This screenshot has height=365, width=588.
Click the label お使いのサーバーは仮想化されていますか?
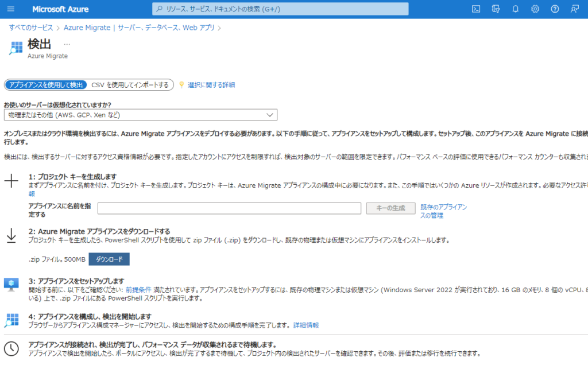[57, 105]
